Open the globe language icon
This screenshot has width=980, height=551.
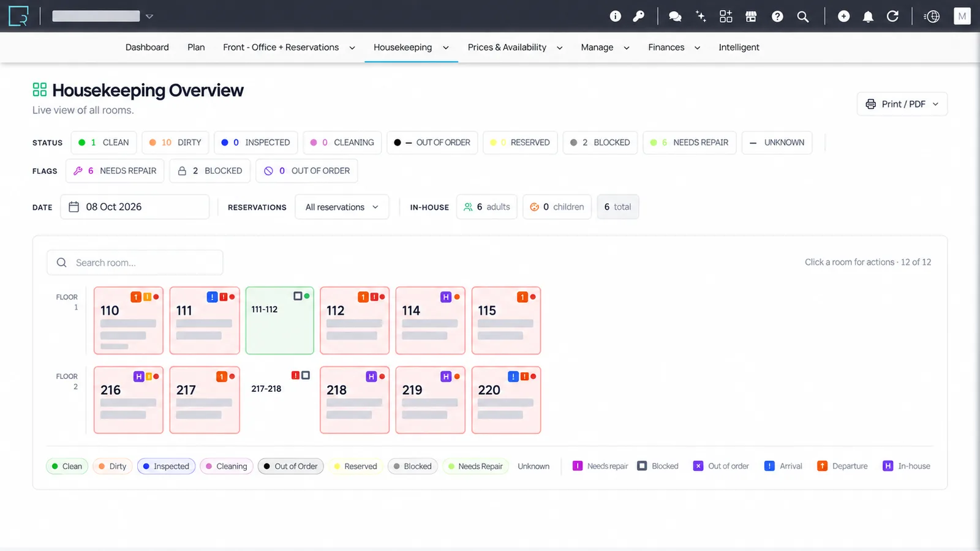coord(932,17)
